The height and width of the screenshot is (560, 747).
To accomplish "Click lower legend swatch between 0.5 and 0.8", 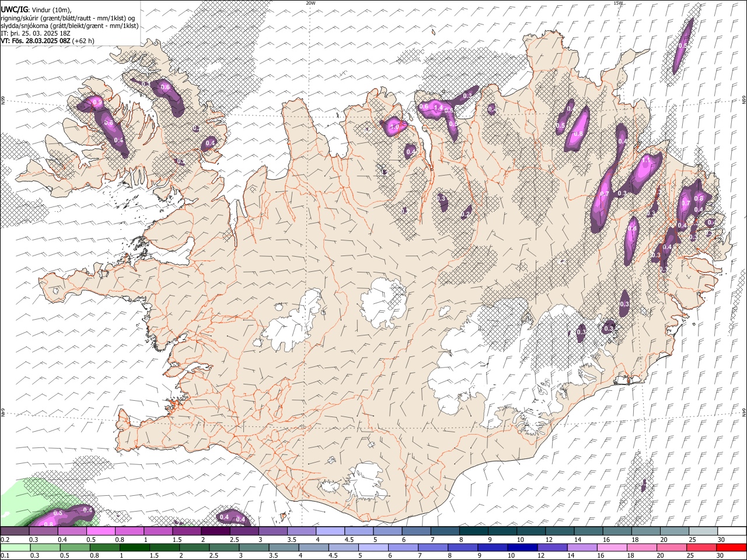I will pyautogui.click(x=75, y=547).
